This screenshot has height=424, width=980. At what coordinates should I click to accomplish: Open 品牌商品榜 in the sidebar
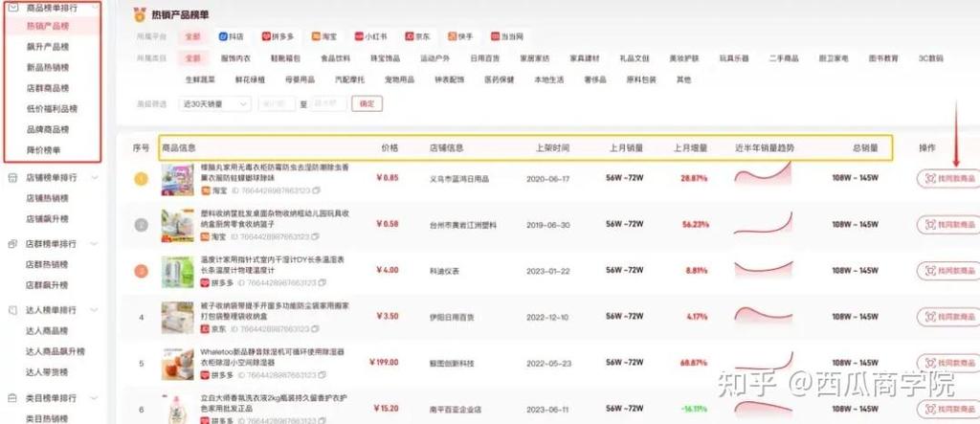pyautogui.click(x=48, y=129)
